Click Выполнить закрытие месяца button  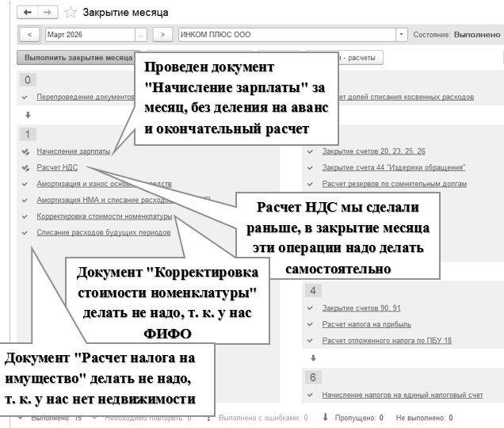point(78,58)
